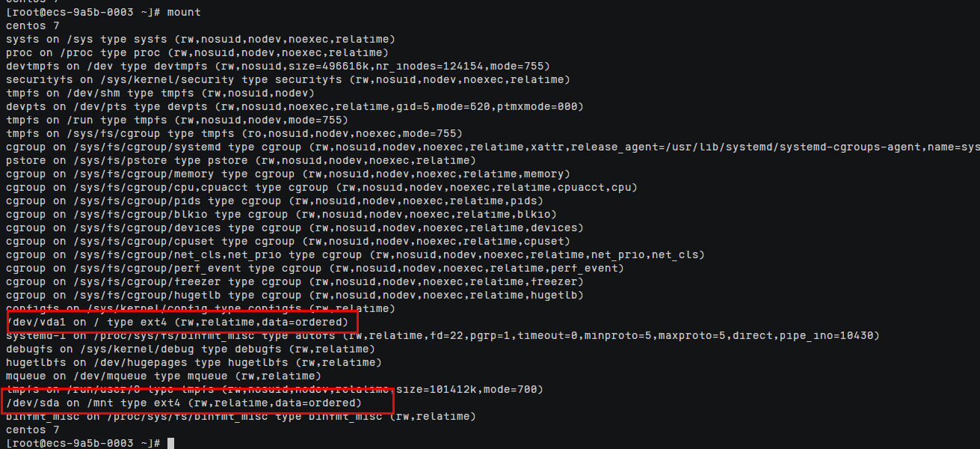Click the mount command at the top prompt

coord(184,13)
